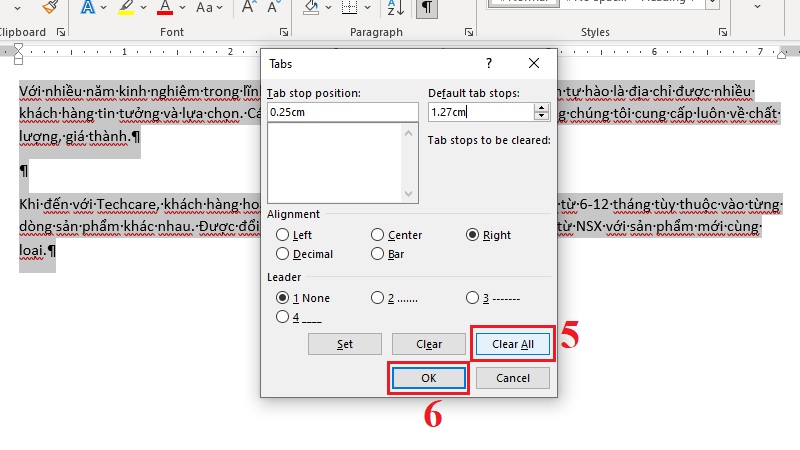Apply paragraph shading with the bucket icon
800x450 pixels.
311,7
